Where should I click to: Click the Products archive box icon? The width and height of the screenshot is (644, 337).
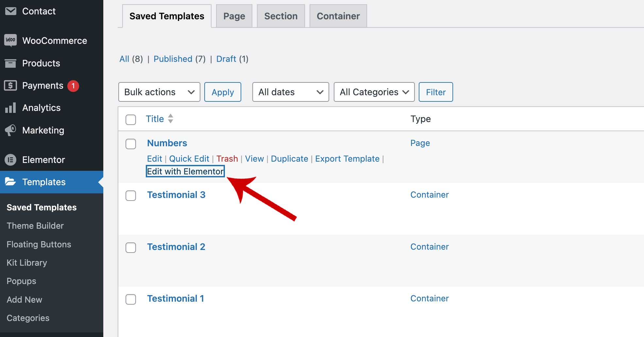tap(10, 63)
